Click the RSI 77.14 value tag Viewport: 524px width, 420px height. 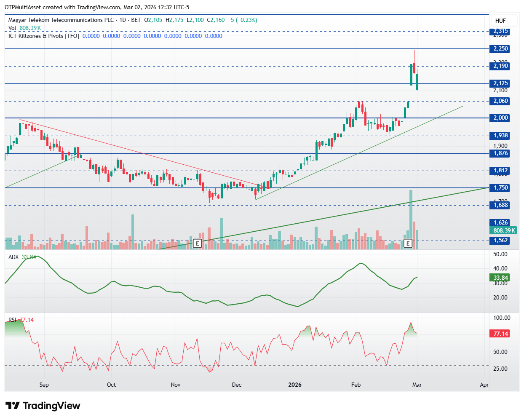coord(501,334)
